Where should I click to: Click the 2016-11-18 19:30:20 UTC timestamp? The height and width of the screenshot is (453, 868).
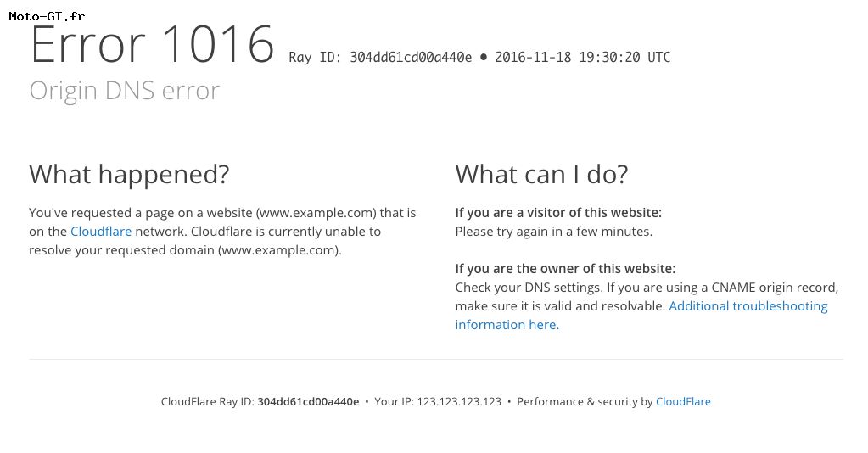[582, 57]
